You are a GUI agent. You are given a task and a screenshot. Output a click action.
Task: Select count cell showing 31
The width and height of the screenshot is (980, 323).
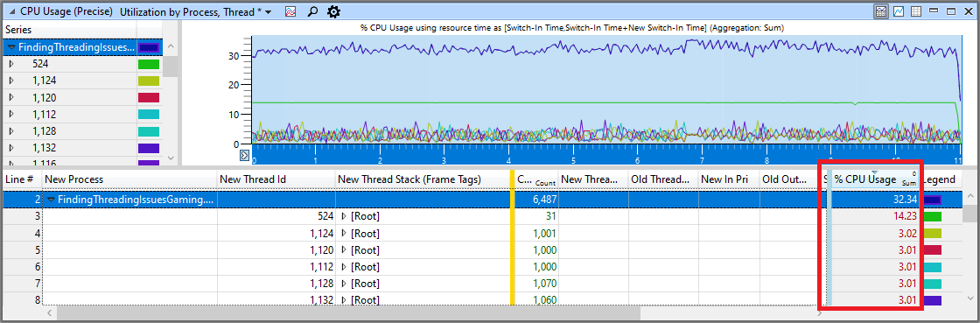536,217
